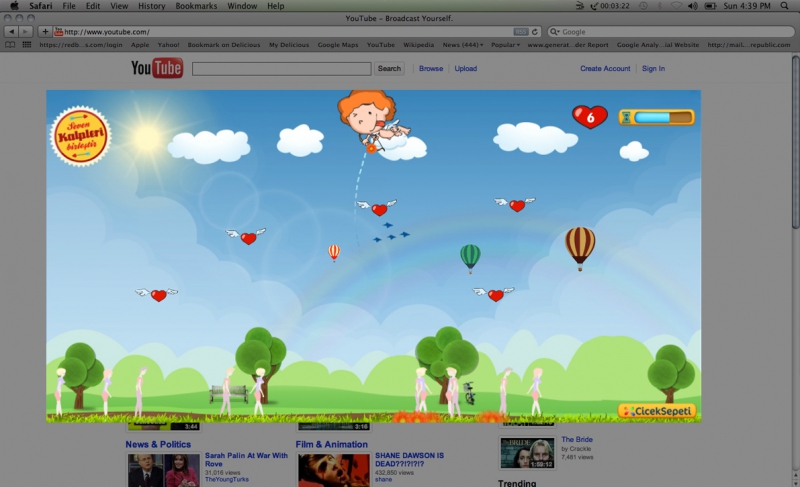The image size is (800, 487).
Task: Click the add bookmark plus button
Action: pyautogui.click(x=45, y=32)
